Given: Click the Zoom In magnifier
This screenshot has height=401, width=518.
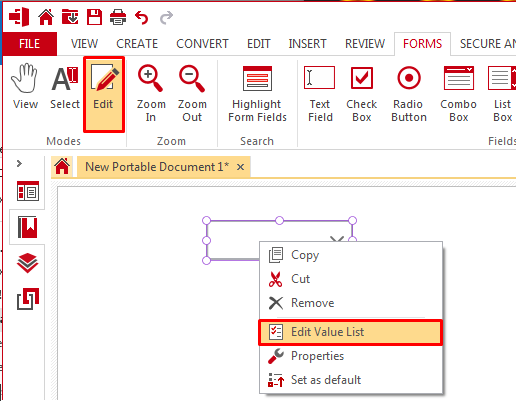Looking at the screenshot, I should (151, 93).
